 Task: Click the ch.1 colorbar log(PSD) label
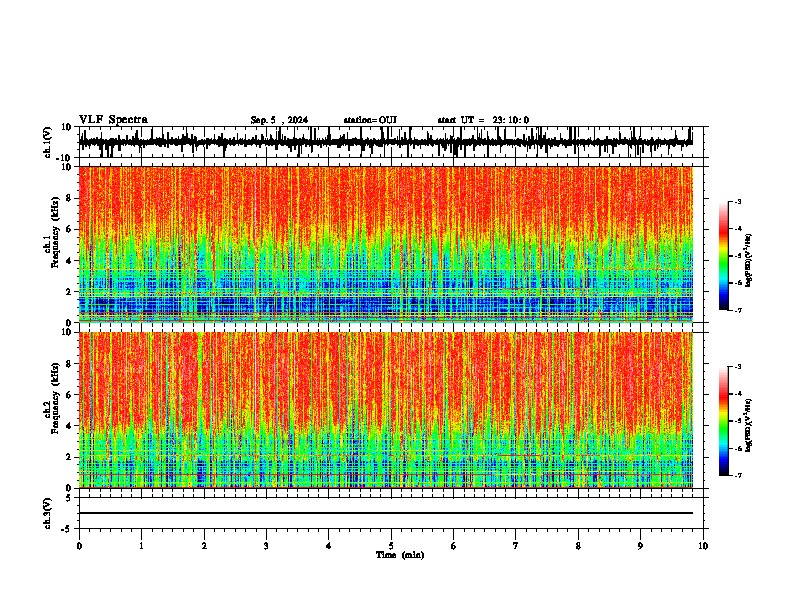[x=749, y=260]
